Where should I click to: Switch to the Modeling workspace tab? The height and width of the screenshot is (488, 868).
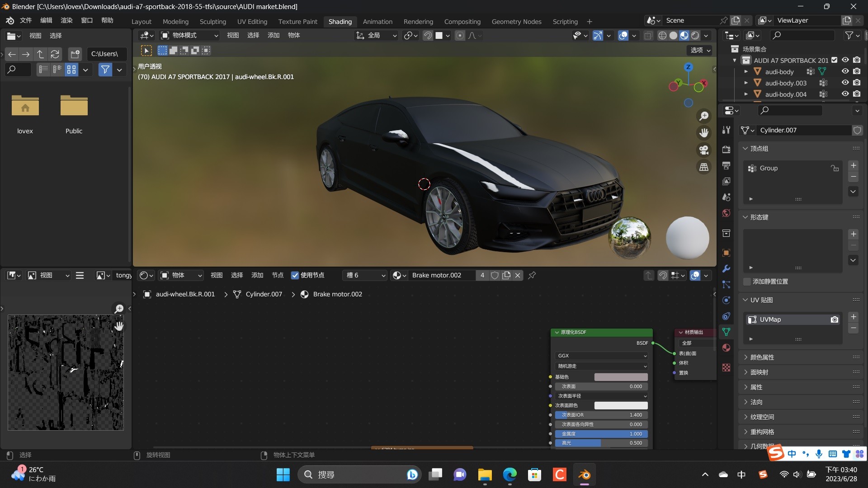[x=175, y=22]
